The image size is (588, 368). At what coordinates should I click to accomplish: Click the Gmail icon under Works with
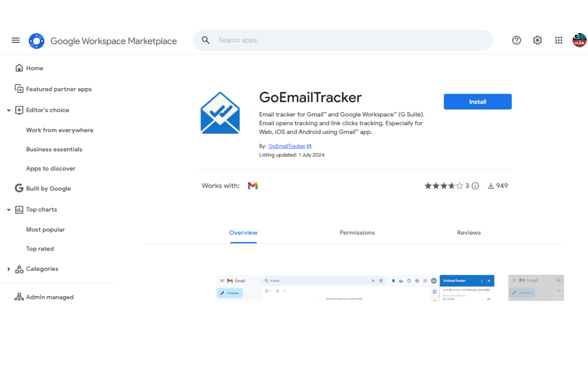[253, 185]
